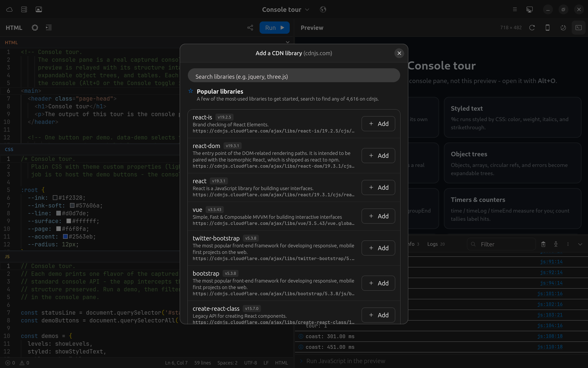The height and width of the screenshot is (368, 588).
Task: Click the #1f2328 ink color swatch
Action: 55,198
